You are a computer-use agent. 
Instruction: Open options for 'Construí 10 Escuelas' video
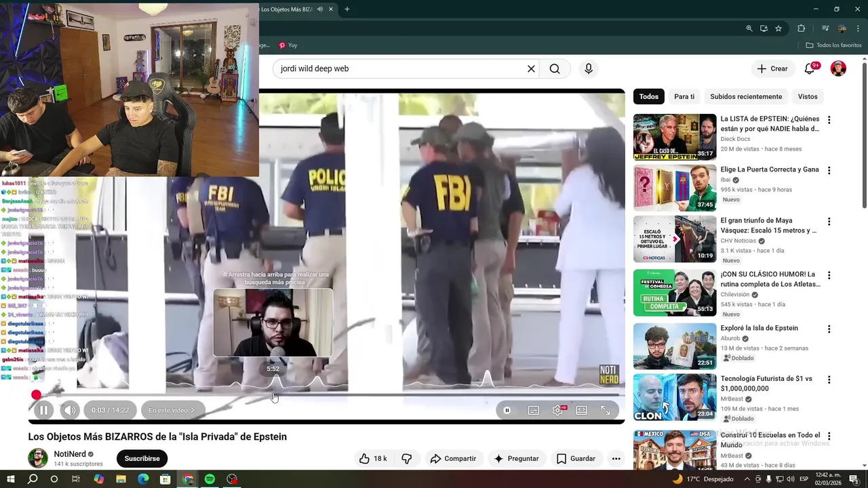point(829,436)
